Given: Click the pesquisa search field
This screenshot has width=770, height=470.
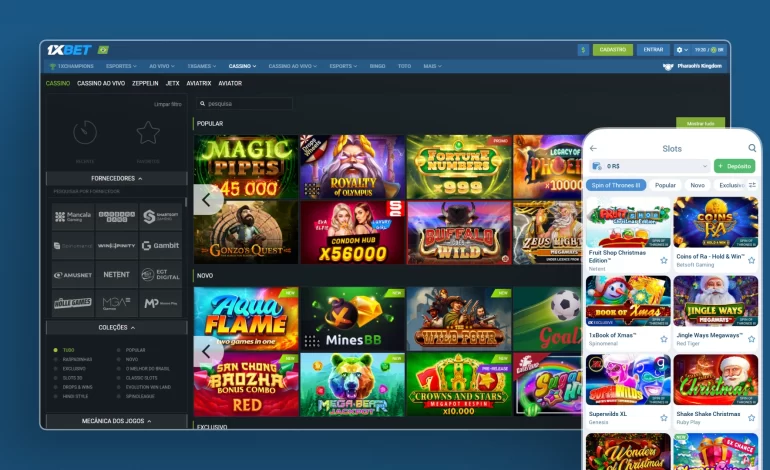Looking at the screenshot, I should [x=245, y=104].
